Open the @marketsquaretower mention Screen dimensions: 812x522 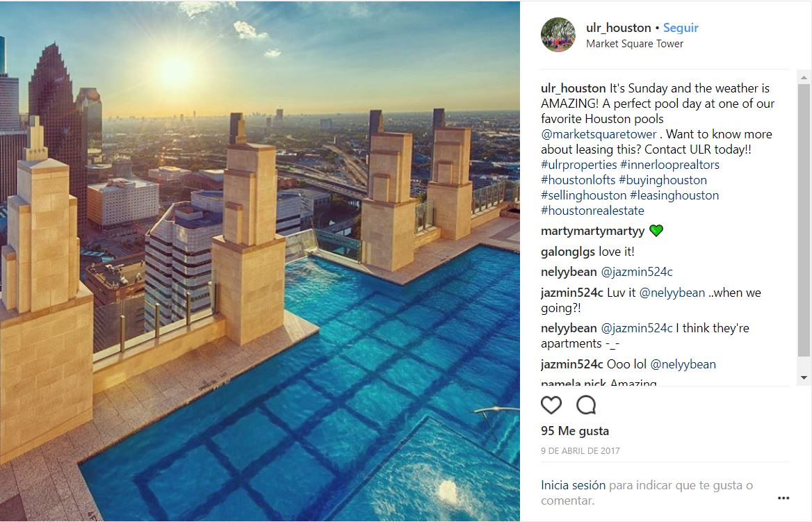click(x=599, y=134)
